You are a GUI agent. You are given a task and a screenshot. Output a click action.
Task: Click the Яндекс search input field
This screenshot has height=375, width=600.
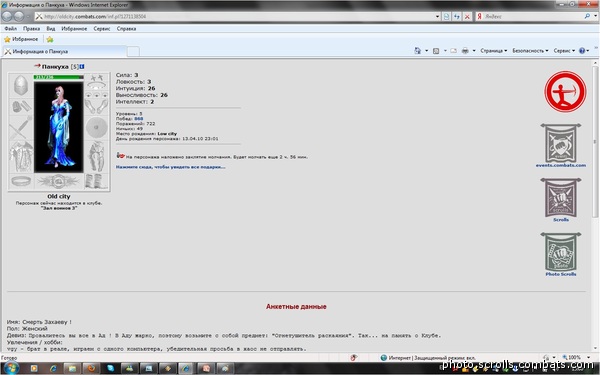point(533,16)
